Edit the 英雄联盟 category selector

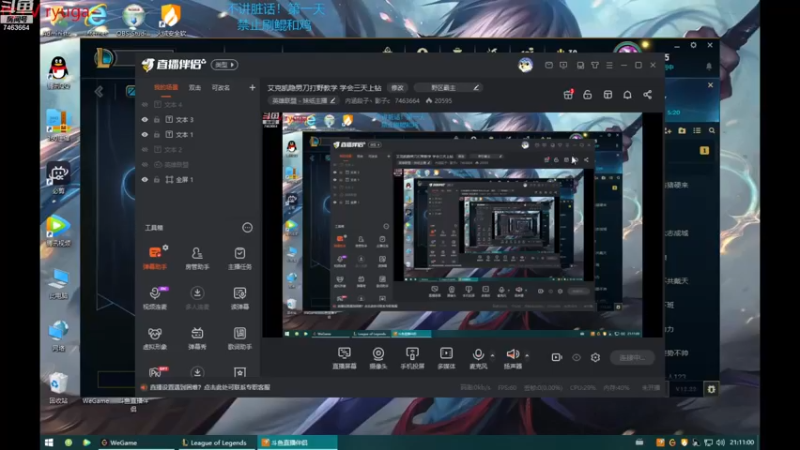[303, 101]
